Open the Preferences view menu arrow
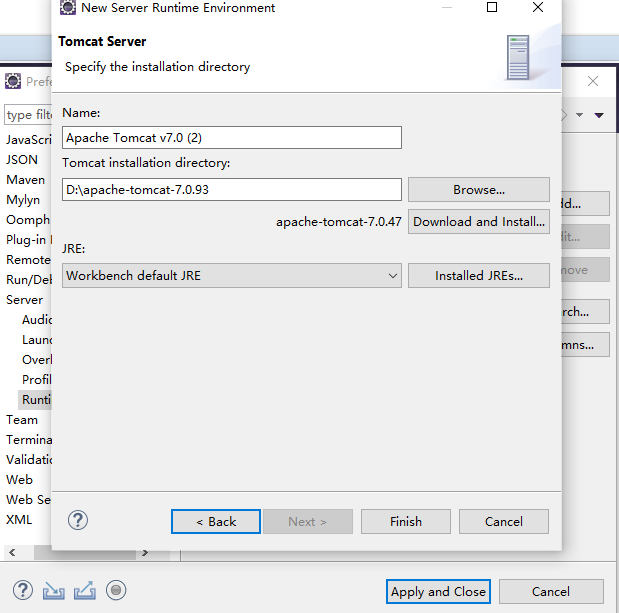The height and width of the screenshot is (613, 619). 599,115
